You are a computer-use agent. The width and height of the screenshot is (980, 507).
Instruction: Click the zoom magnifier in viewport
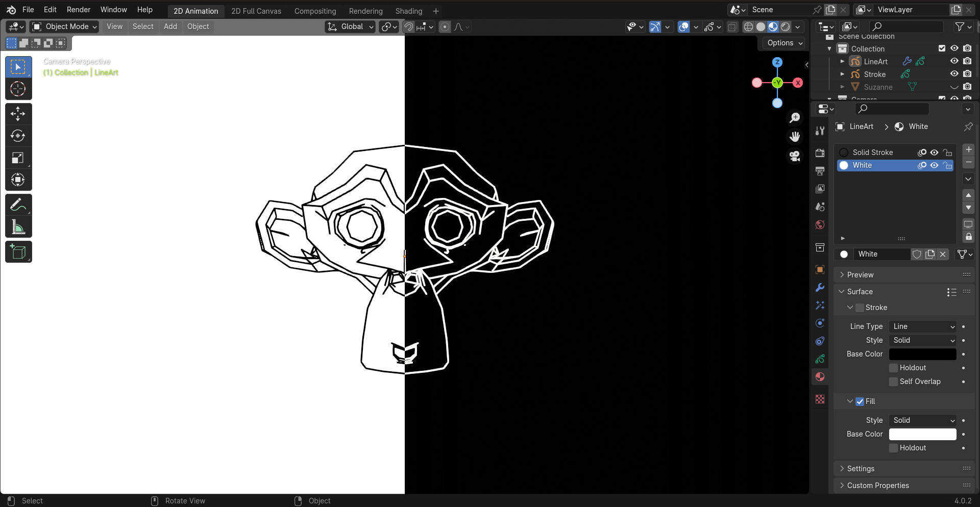coord(795,118)
